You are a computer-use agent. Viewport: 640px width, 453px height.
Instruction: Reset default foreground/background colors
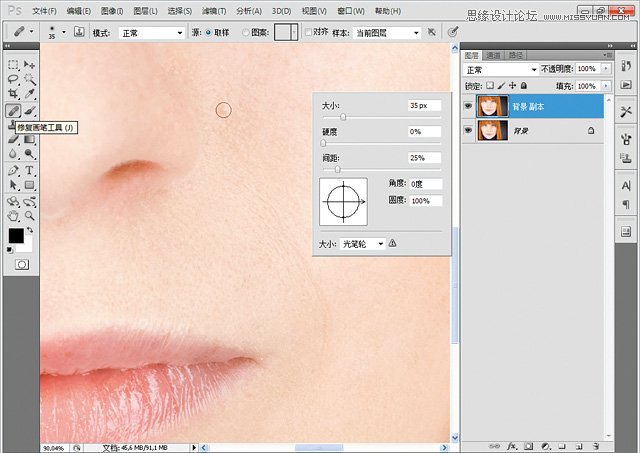point(9,250)
